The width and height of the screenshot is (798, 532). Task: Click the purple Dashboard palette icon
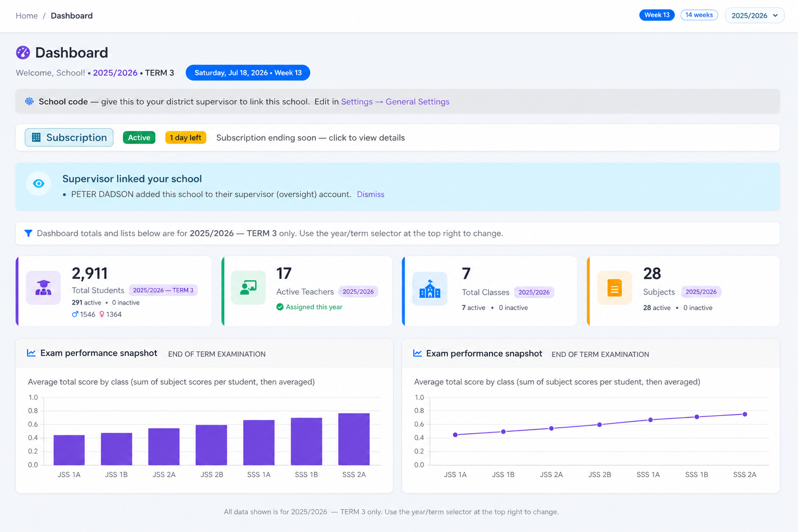pos(23,52)
